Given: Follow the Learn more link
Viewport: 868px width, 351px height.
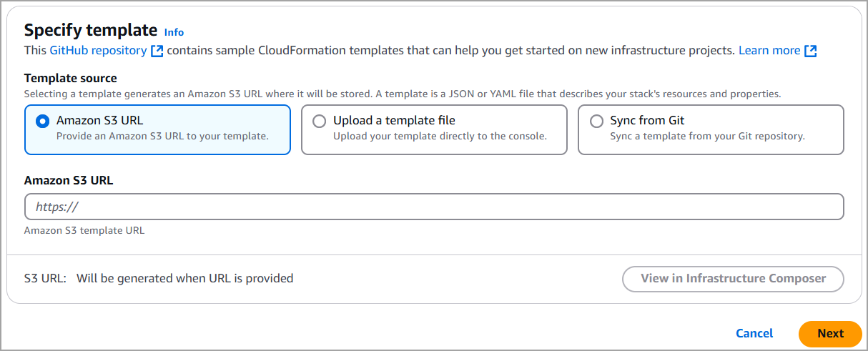Looking at the screenshot, I should point(769,51).
